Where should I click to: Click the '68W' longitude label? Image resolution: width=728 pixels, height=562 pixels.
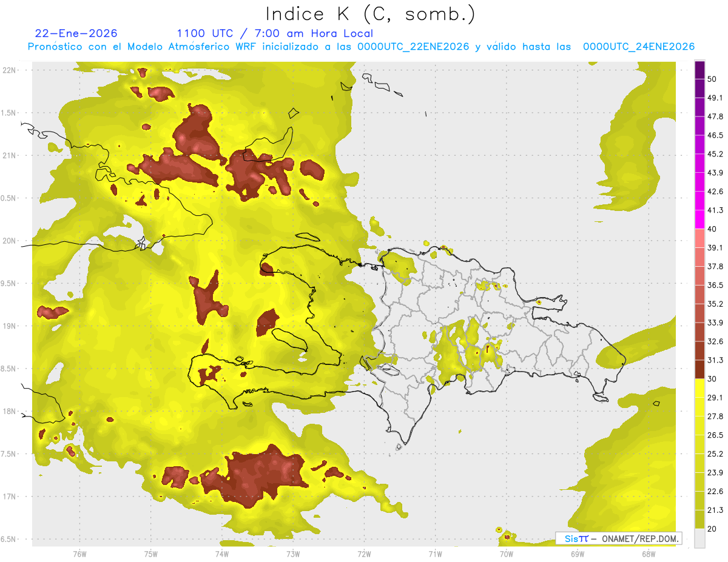click(x=649, y=554)
